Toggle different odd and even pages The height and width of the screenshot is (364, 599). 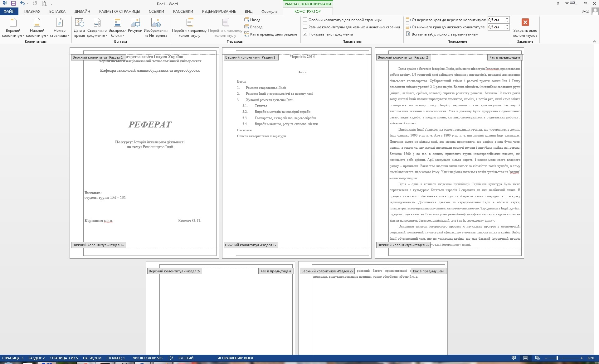click(305, 27)
